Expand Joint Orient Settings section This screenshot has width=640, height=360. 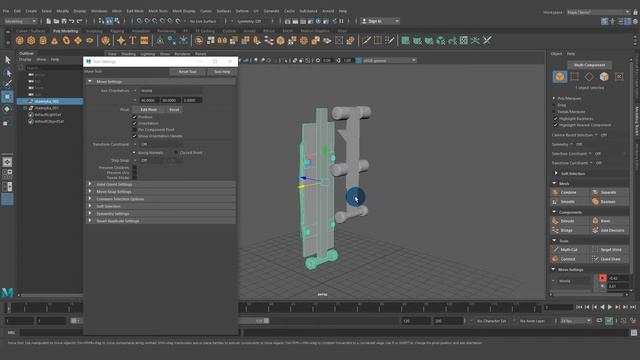pyautogui.click(x=161, y=184)
